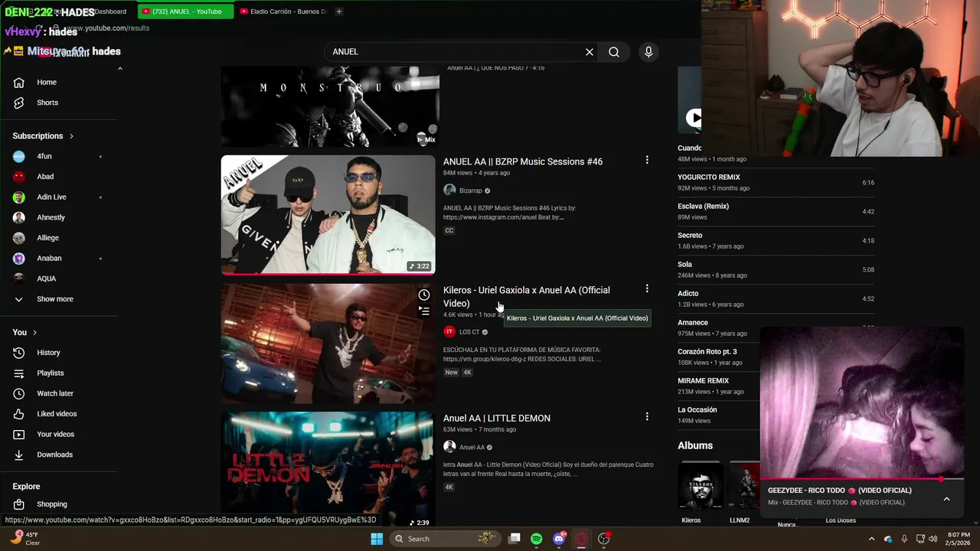Image resolution: width=980 pixels, height=551 pixels.
Task: Visit LOS CT channel link
Action: (x=469, y=332)
